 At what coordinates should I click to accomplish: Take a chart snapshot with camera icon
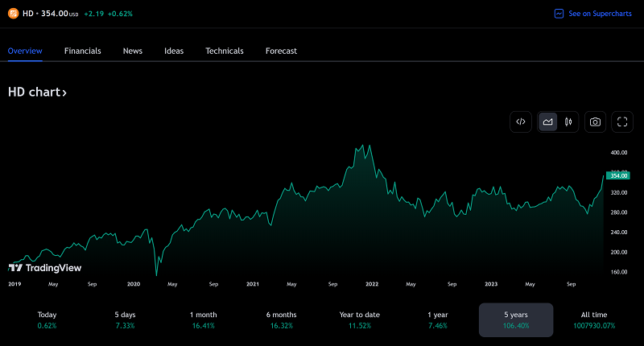coord(595,122)
